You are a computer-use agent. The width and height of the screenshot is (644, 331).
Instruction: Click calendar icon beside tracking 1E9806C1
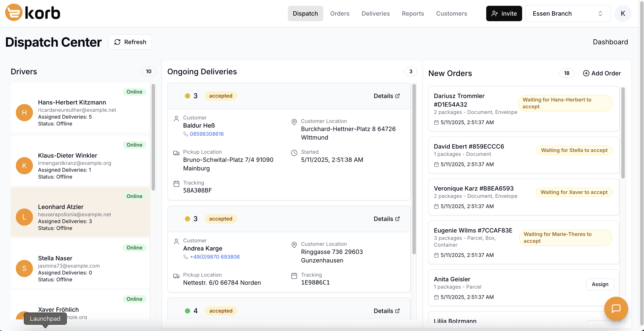pyautogui.click(x=294, y=276)
